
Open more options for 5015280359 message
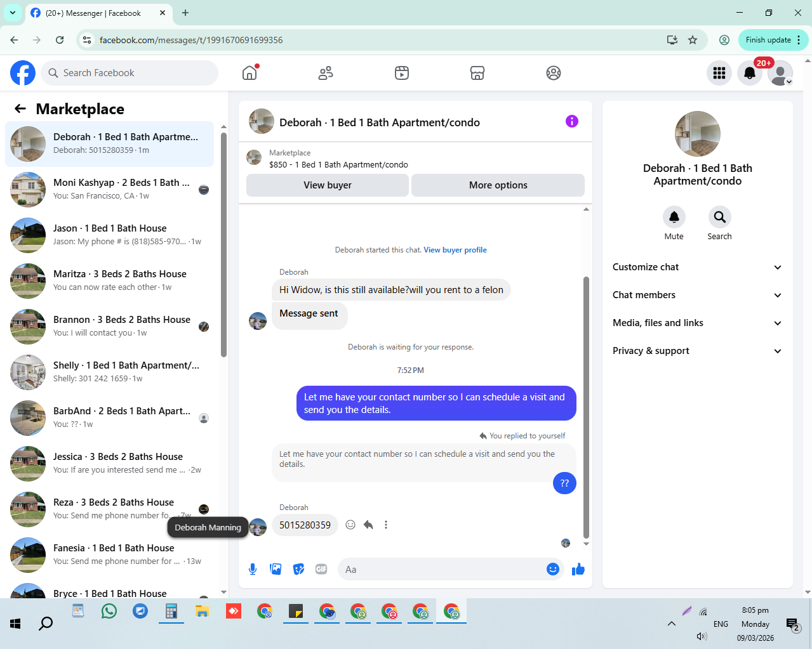386,525
